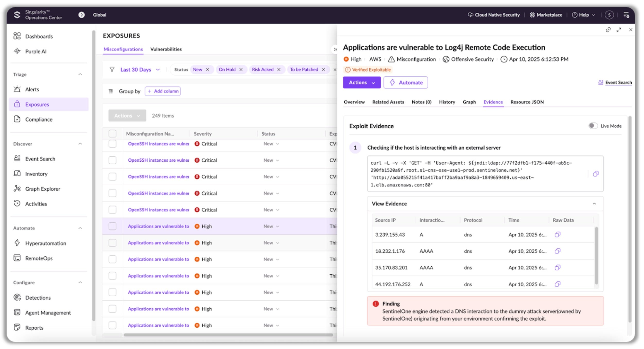Viewport: 644px width, 349px height.
Task: Open Purple AI from the sidebar
Action: (36, 51)
